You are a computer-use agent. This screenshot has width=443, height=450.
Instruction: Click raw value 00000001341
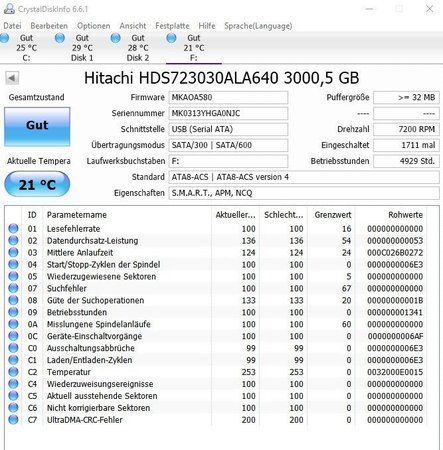(395, 312)
